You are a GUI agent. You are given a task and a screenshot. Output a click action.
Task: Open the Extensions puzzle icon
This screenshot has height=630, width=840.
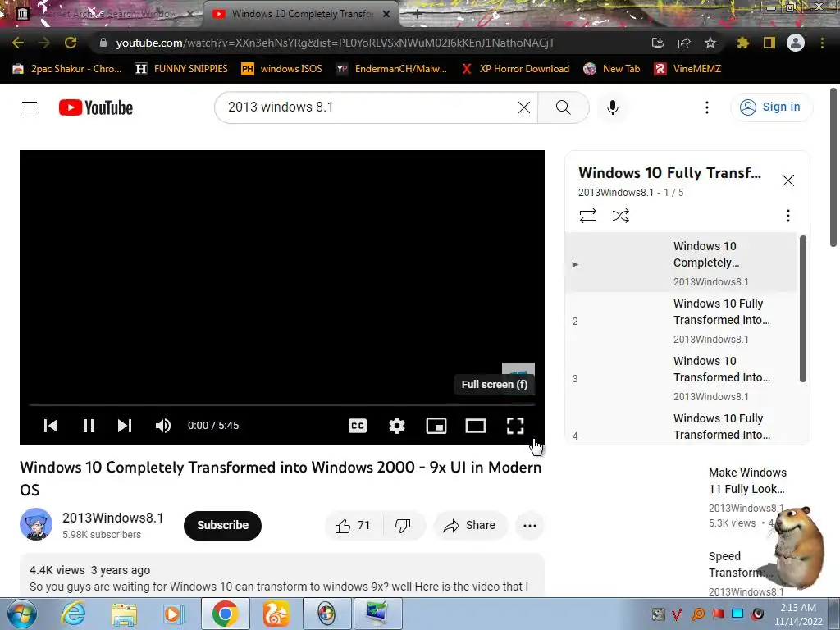coord(743,43)
